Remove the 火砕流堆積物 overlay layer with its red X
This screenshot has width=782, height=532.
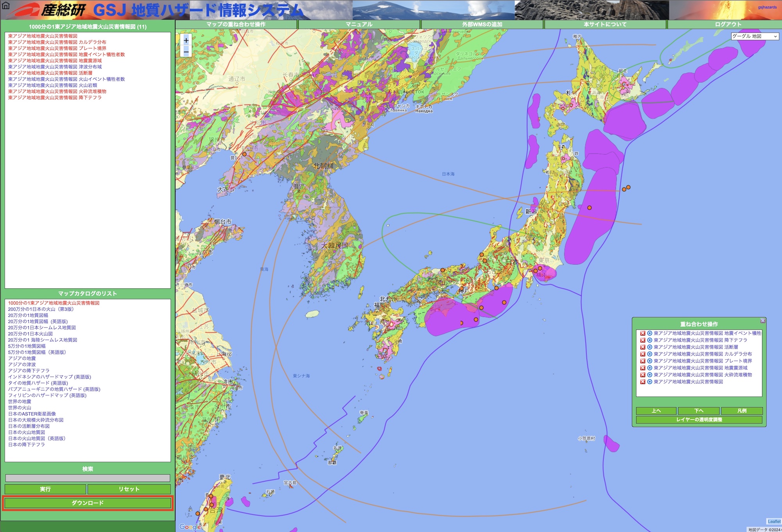pos(642,375)
